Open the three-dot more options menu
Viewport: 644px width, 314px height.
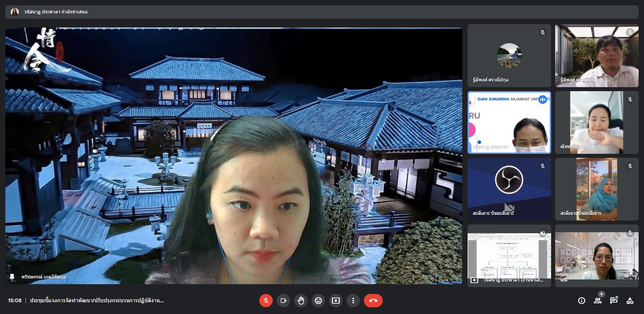pos(353,301)
